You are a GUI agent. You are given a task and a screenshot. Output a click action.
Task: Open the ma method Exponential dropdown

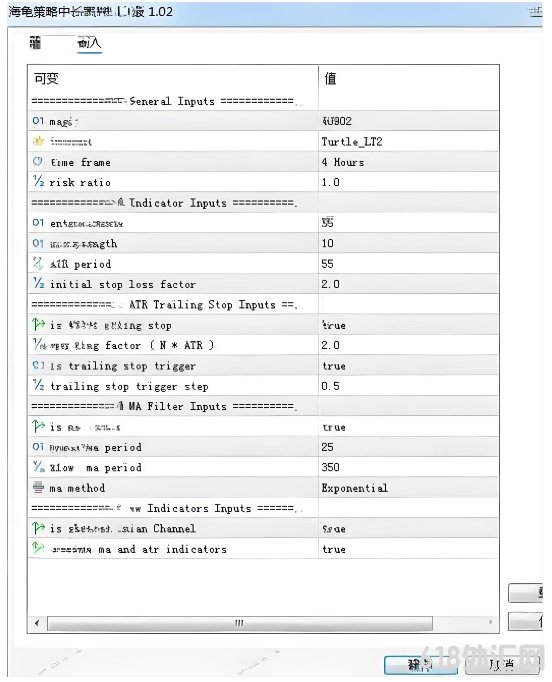pyautogui.click(x=408, y=488)
